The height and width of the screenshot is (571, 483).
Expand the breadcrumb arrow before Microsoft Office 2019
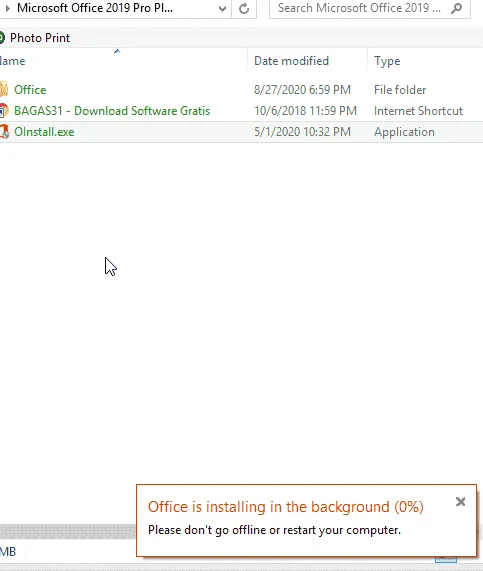[8, 8]
